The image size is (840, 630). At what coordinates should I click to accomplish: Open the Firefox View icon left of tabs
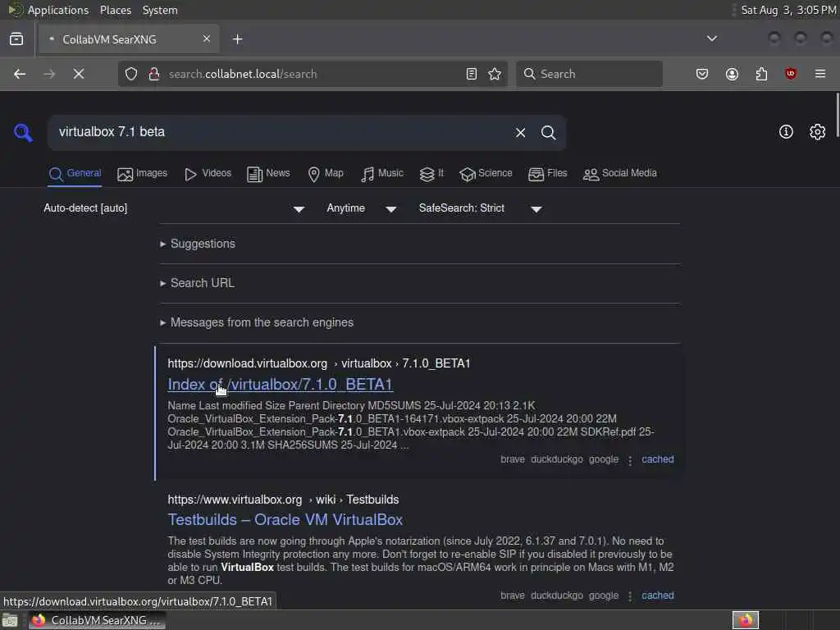pyautogui.click(x=16, y=39)
